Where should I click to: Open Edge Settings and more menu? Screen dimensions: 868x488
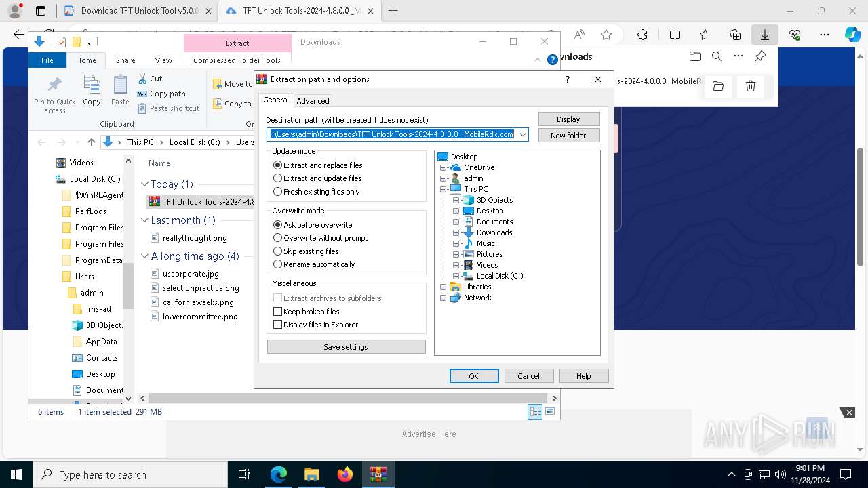[x=825, y=35]
